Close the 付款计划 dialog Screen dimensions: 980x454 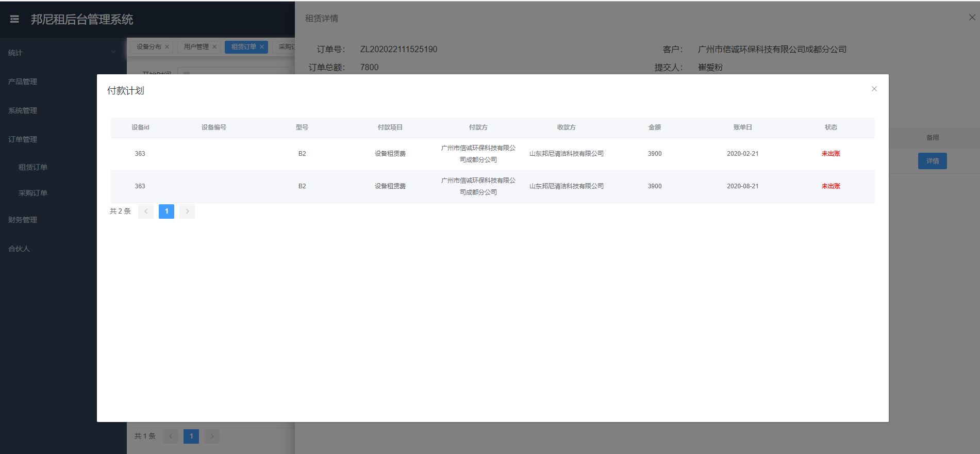tap(874, 89)
